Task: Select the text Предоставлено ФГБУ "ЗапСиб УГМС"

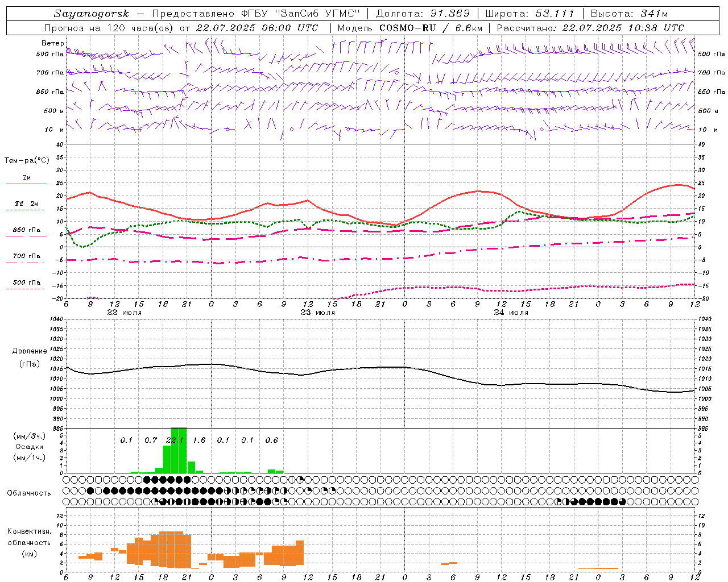Action: [x=256, y=14]
